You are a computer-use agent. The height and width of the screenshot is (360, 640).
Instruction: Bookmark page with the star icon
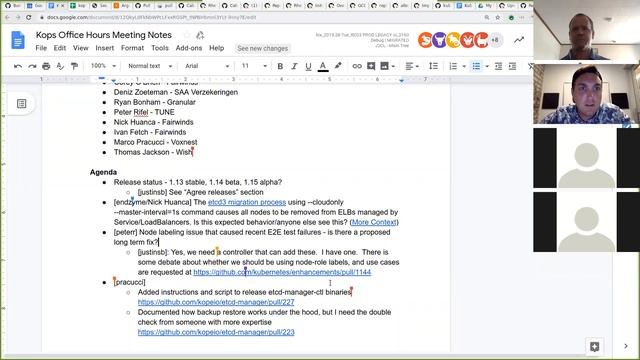[498, 18]
